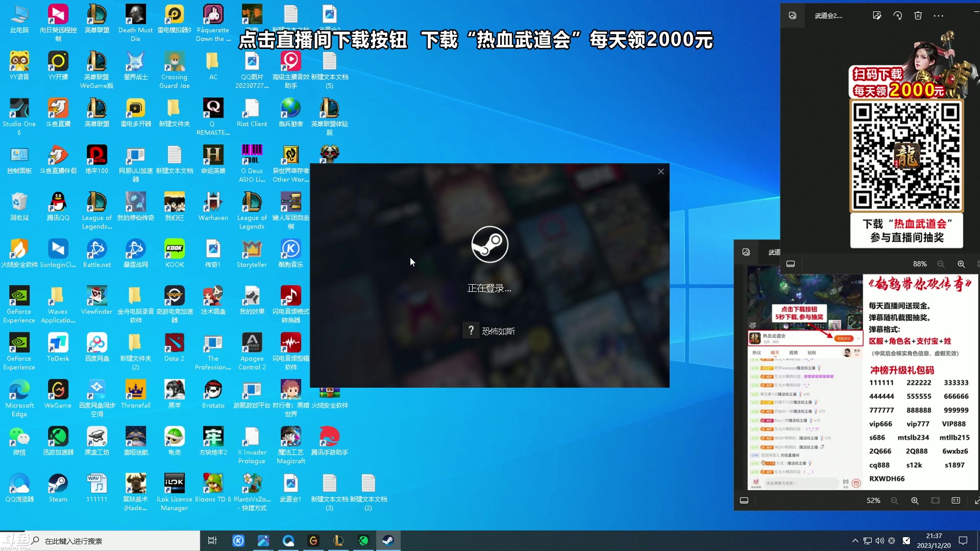Delete the current photo with the trash icon
980x551 pixels.
[x=918, y=16]
